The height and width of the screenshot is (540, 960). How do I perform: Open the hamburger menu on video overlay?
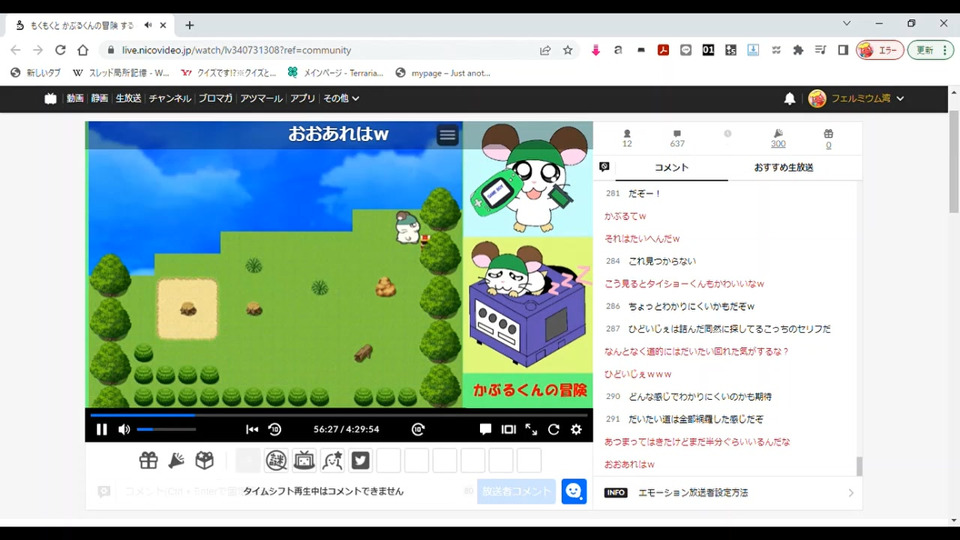tap(448, 135)
